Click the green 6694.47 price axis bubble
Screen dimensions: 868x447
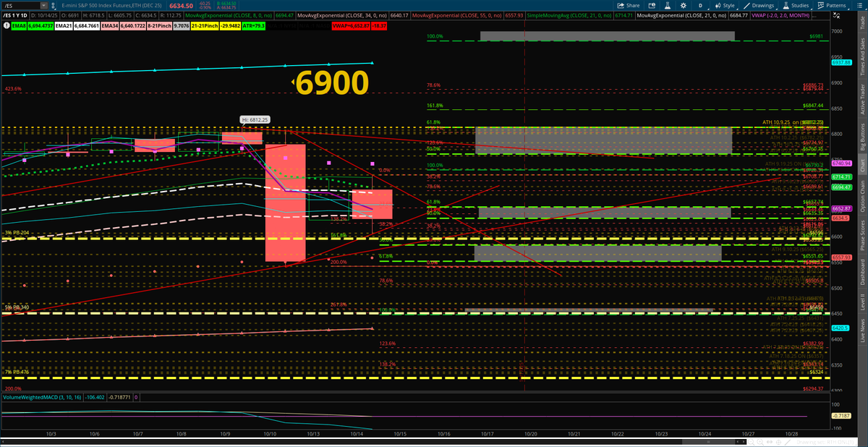tap(841, 187)
